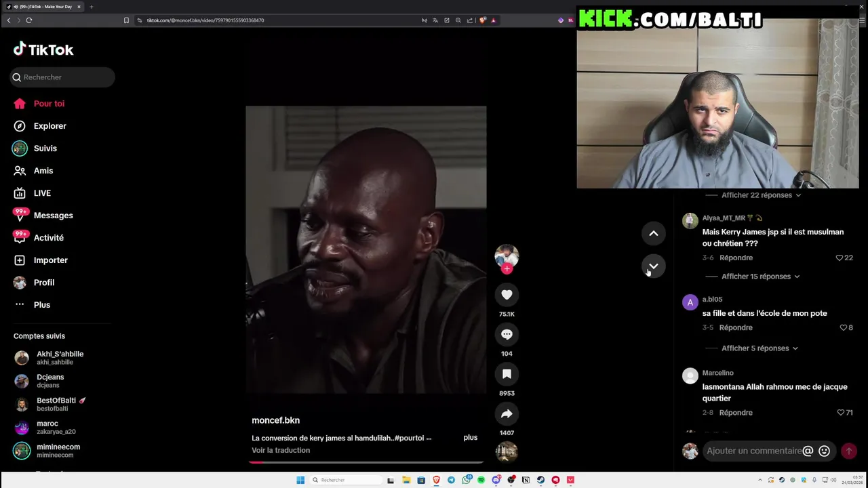The width and height of the screenshot is (868, 488).
Task: Open the spinning sound disc thumbnail
Action: click(x=507, y=451)
